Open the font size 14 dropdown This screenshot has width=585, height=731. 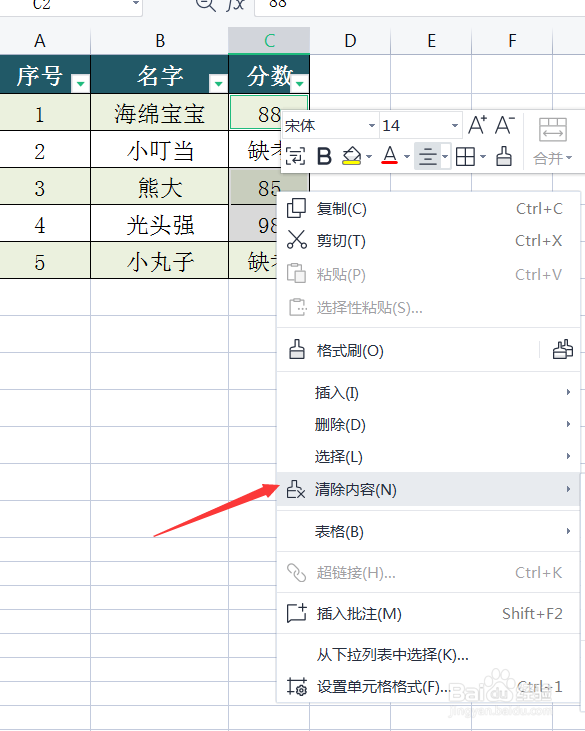tap(454, 125)
